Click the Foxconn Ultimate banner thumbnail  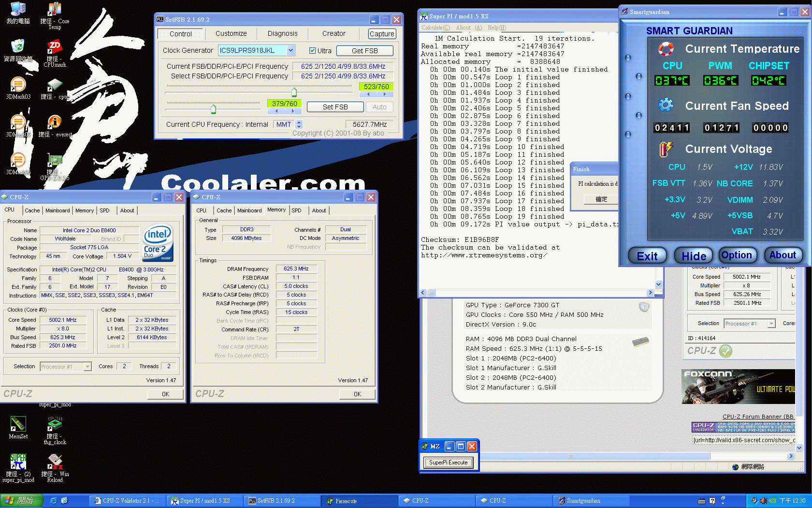pos(738,387)
